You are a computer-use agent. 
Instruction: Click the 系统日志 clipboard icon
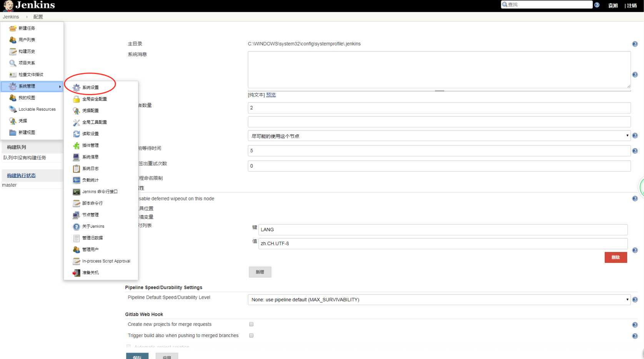pos(77,169)
